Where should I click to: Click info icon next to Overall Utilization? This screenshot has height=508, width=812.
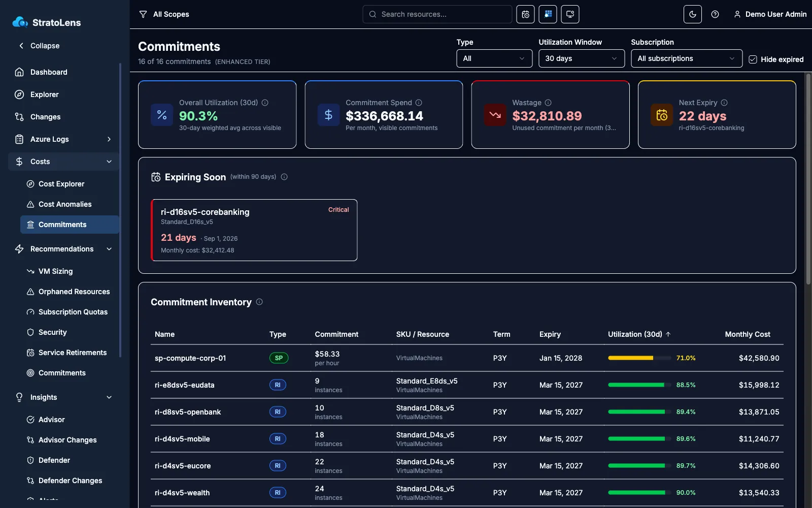[x=265, y=103]
